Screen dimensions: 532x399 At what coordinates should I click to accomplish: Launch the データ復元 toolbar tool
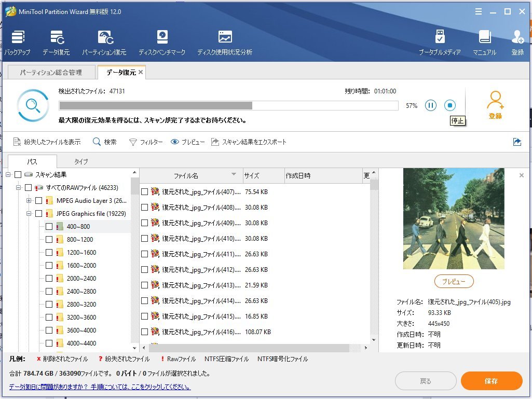(x=57, y=43)
